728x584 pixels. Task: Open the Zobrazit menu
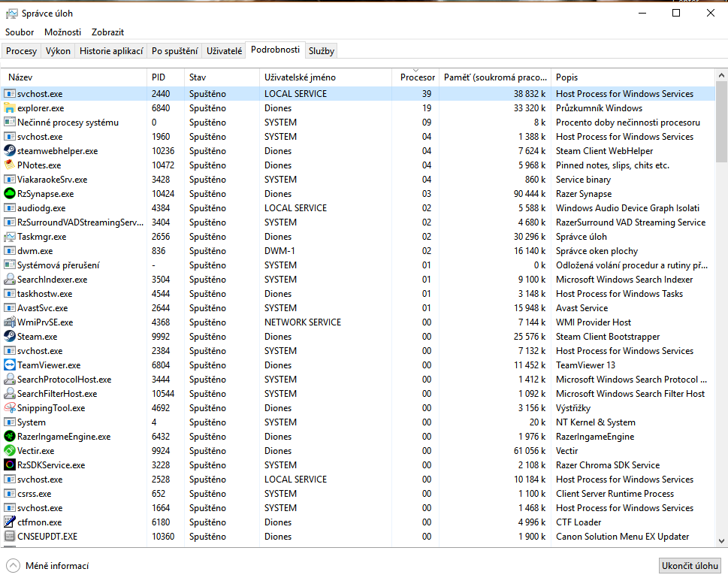(x=107, y=32)
